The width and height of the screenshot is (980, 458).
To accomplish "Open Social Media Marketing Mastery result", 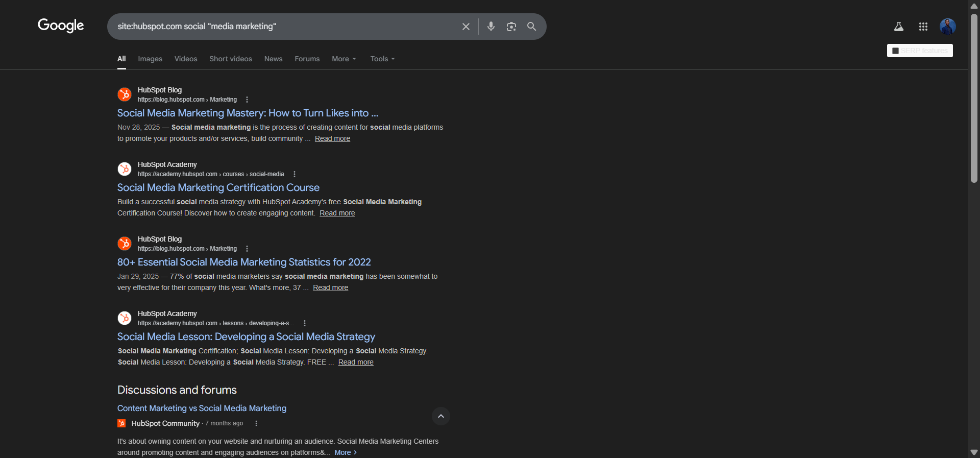I will tap(248, 113).
